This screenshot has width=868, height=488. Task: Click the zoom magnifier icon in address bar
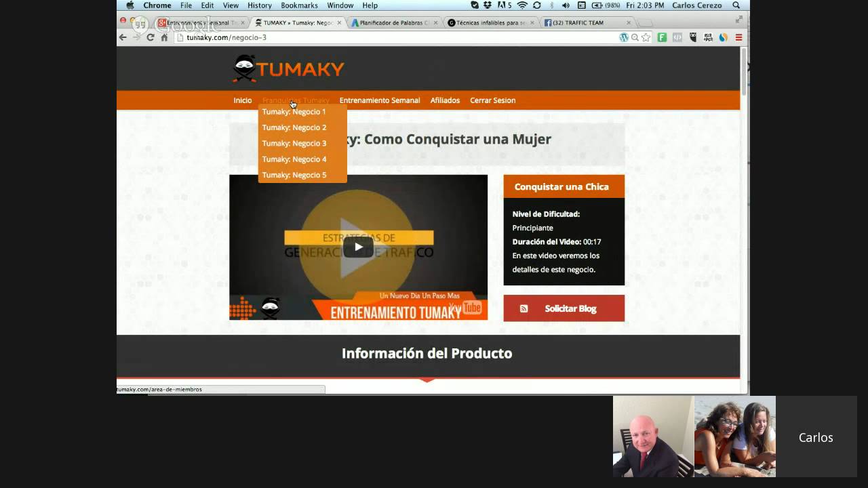click(635, 37)
